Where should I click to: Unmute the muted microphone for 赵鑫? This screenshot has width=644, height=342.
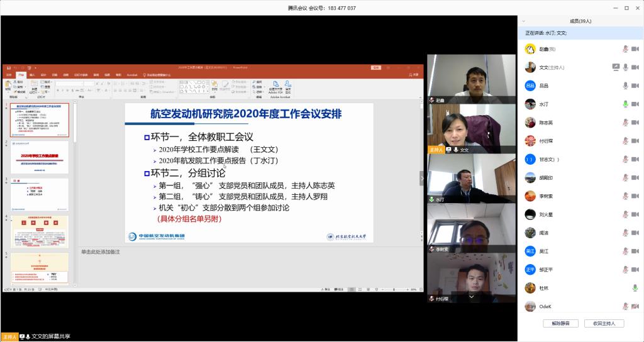click(625, 49)
